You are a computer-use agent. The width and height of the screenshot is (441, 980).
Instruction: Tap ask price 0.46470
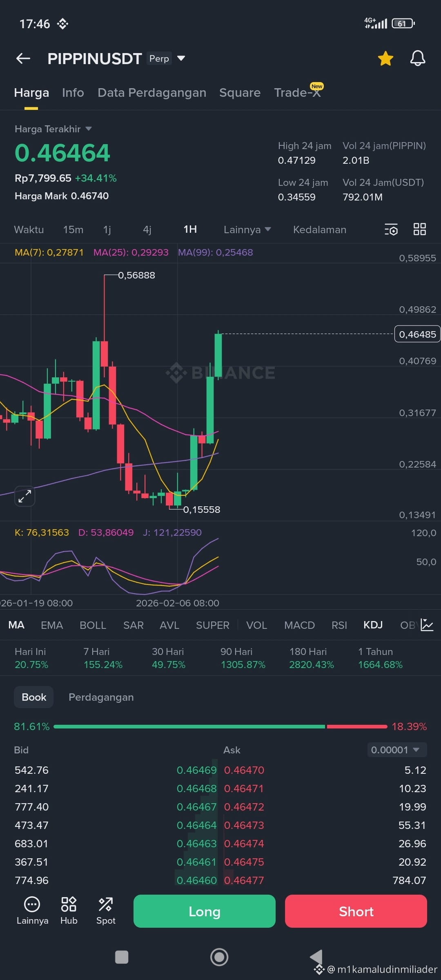click(x=244, y=770)
